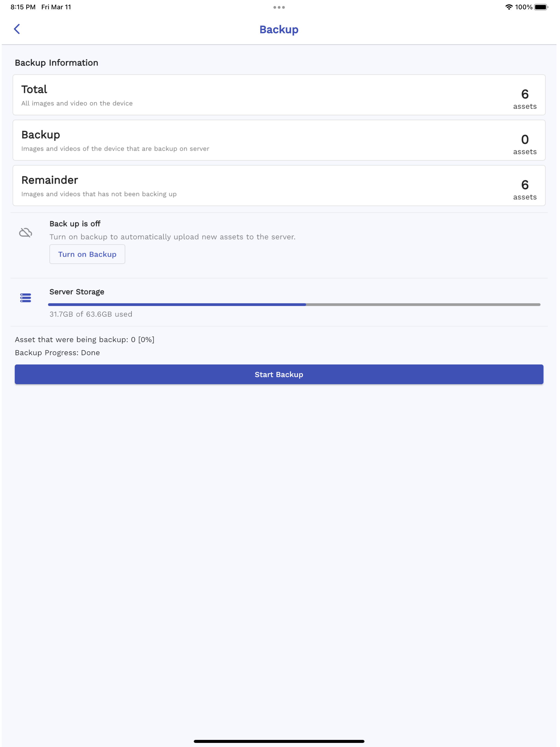
Task: Open iPad multitasking via the three-dot indicator
Action: (279, 7)
